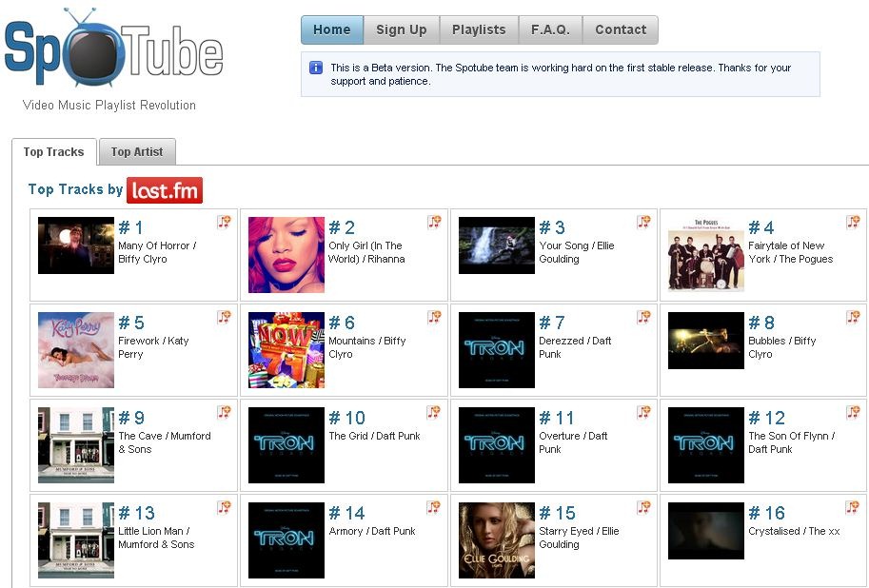
Task: Click the Katy Perry album cover thumbnail
Action: pos(76,350)
